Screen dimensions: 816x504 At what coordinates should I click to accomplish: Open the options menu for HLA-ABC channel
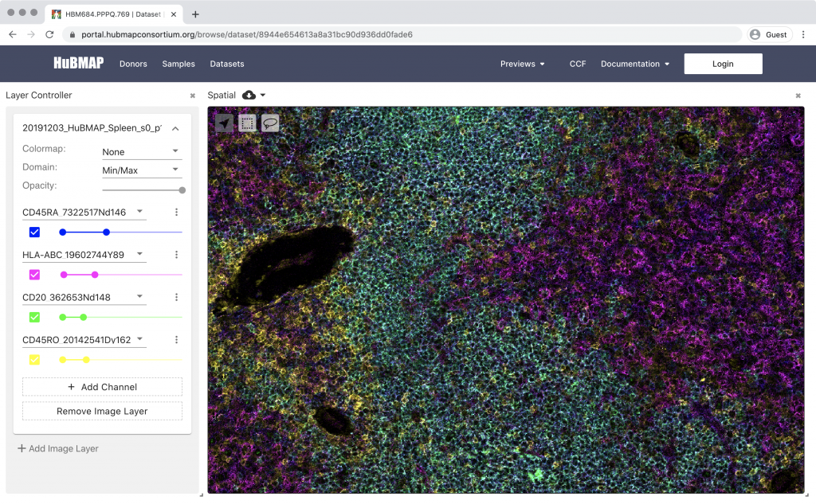pos(176,254)
